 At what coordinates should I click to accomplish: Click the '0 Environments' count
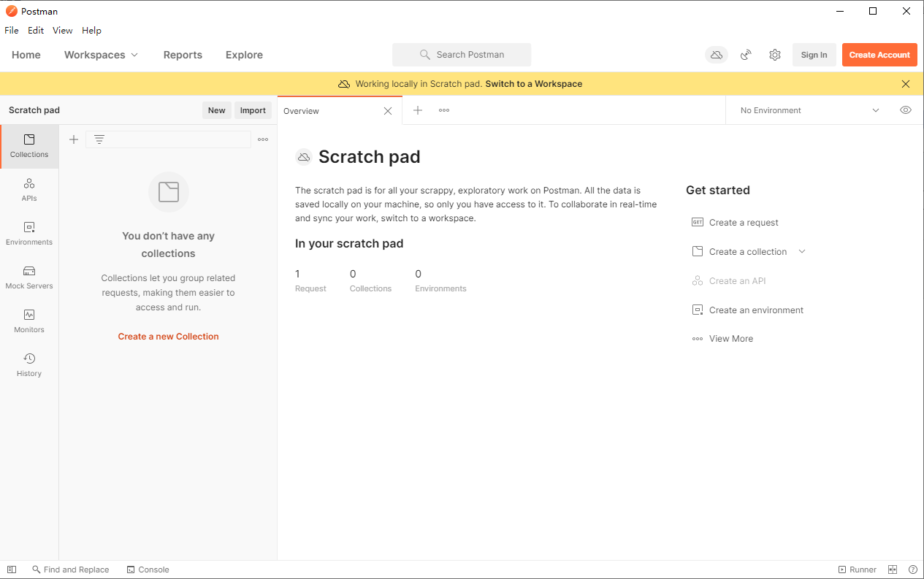tap(440, 280)
